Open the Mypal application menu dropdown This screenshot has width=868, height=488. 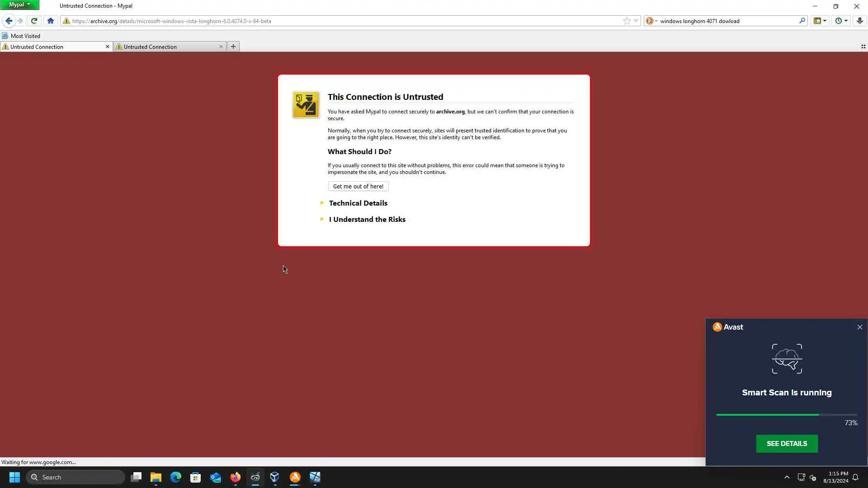tap(19, 5)
